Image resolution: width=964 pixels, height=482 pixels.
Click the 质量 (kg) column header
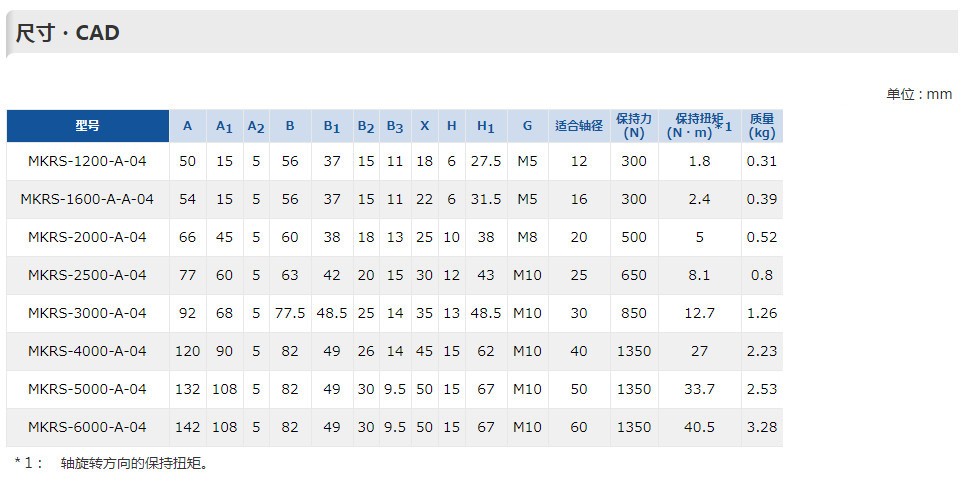coord(762,126)
